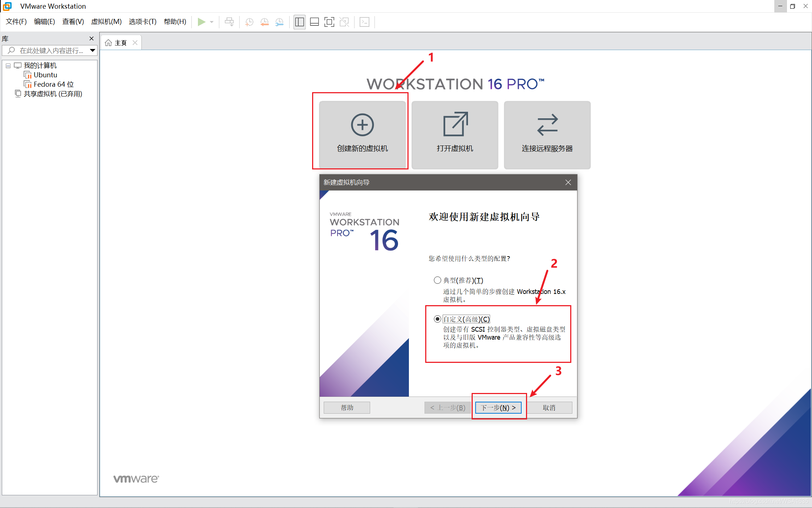Open the 编辑(E) menu
This screenshot has height=508, width=812.
pos(44,22)
